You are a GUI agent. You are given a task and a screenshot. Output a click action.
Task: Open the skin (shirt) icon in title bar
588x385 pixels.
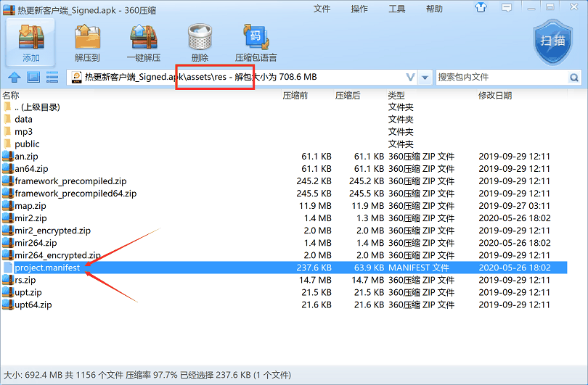pos(481,7)
